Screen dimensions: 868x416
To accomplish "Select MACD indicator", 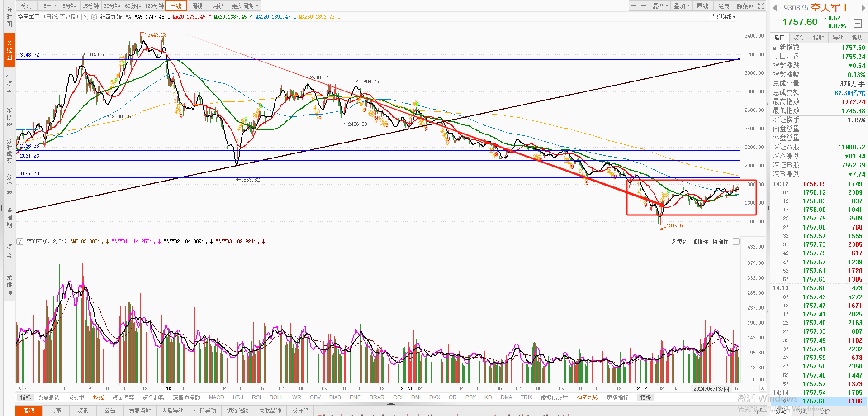I will 216,397.
